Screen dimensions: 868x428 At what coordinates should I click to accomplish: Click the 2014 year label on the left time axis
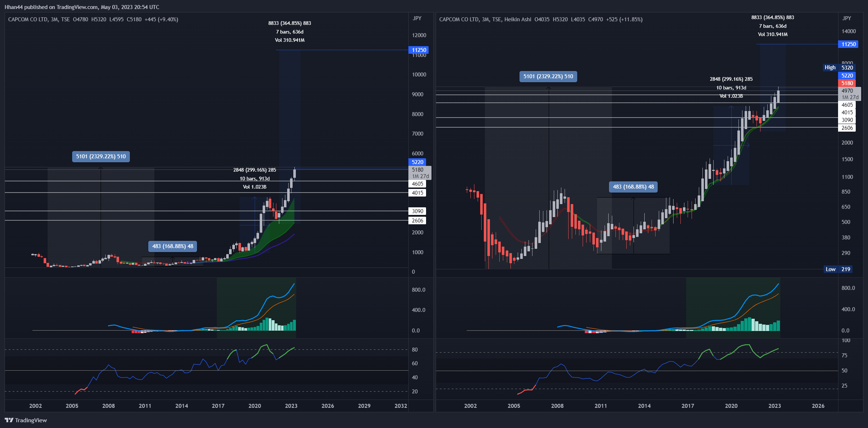coord(181,406)
